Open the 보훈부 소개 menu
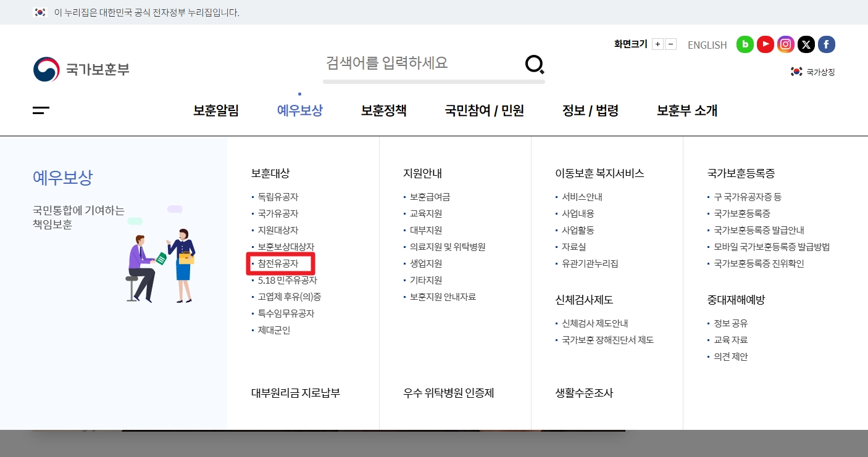 (686, 110)
